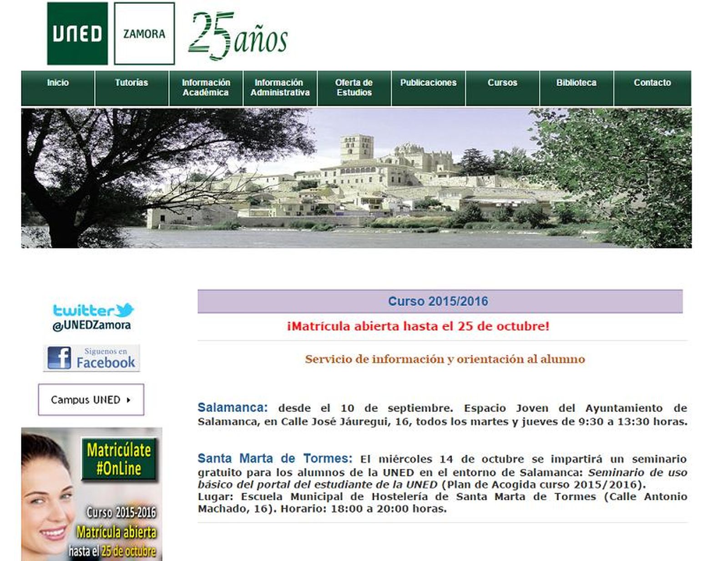Click the UNED logo
Screen dimensions: 728x561
point(76,33)
